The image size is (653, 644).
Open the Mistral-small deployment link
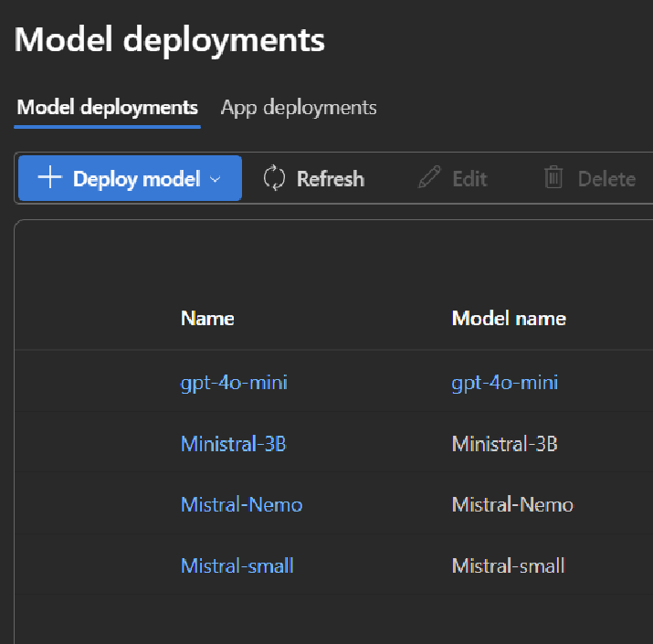tap(237, 566)
